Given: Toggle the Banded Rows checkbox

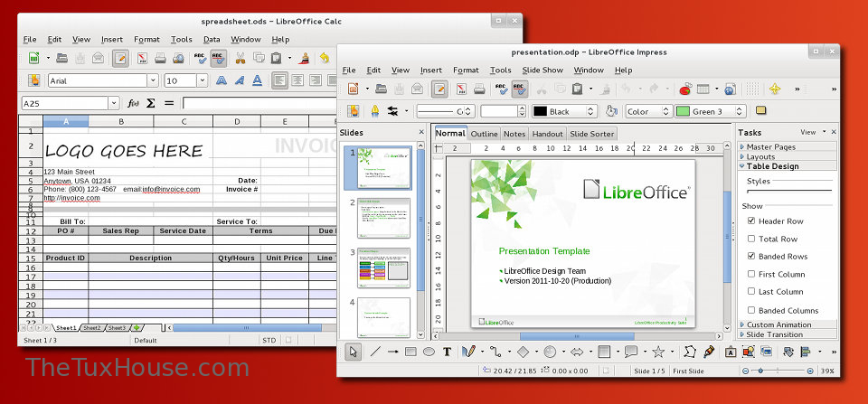Looking at the screenshot, I should pyautogui.click(x=751, y=257).
